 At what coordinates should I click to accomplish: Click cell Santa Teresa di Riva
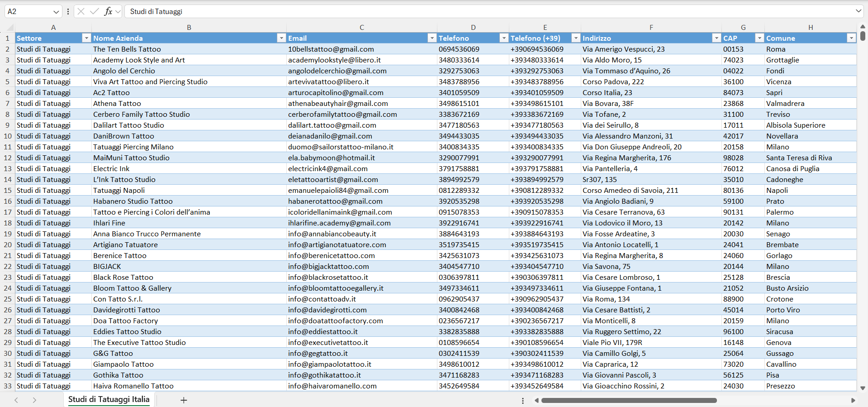point(811,158)
